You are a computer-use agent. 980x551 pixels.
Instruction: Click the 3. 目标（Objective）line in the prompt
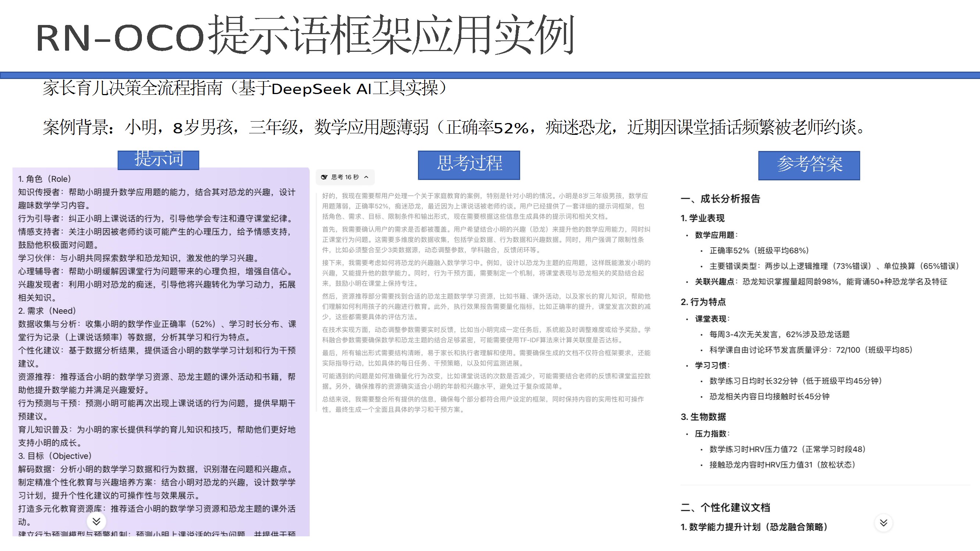[x=55, y=455]
